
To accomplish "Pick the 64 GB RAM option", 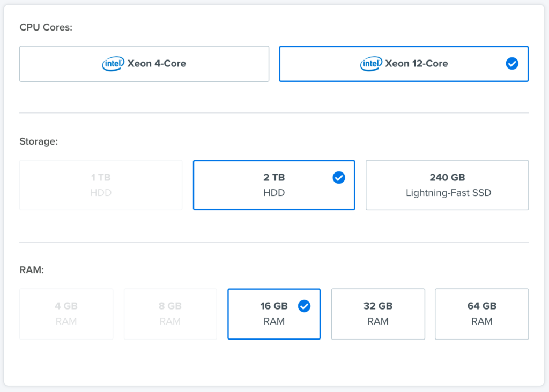I will click(x=481, y=314).
